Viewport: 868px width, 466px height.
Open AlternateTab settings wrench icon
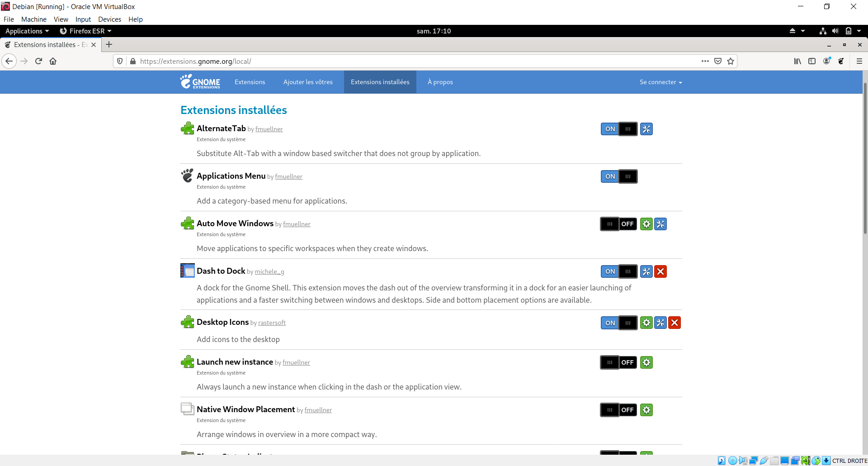point(646,129)
